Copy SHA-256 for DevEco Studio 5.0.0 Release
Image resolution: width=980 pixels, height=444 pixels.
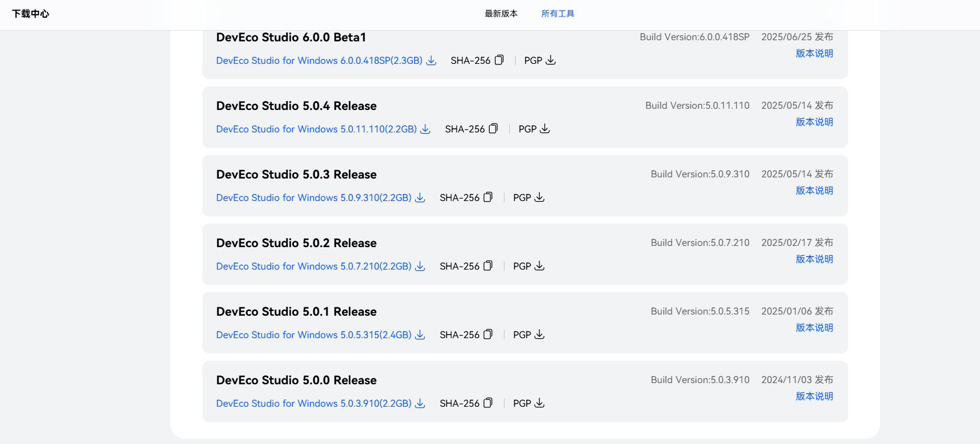point(488,403)
